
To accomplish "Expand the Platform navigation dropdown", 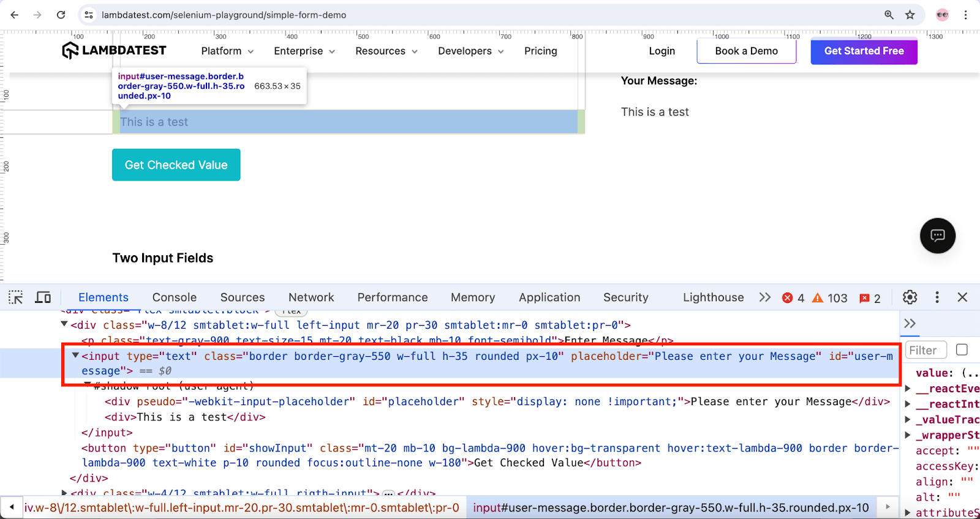I will pos(227,51).
